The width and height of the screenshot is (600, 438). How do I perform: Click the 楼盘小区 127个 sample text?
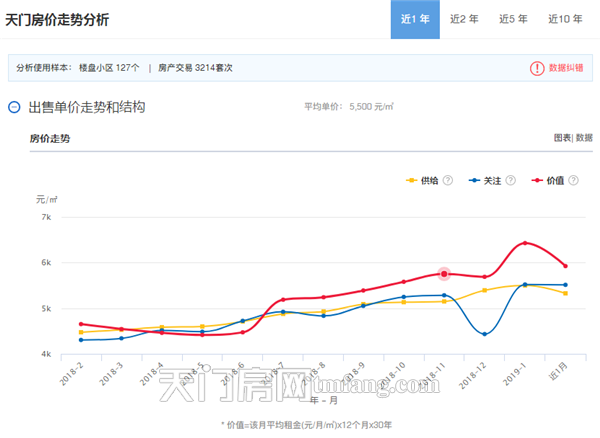point(109,68)
